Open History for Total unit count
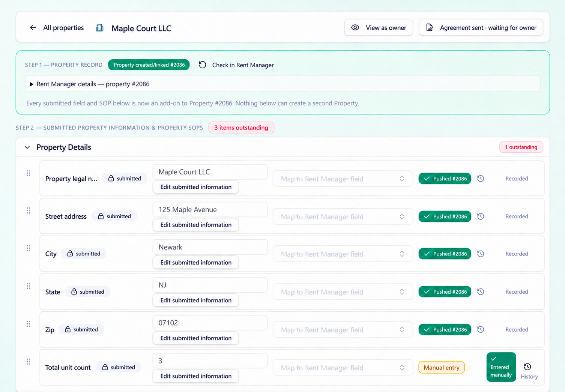Screen dimensions: 565x392 tap(529, 371)
